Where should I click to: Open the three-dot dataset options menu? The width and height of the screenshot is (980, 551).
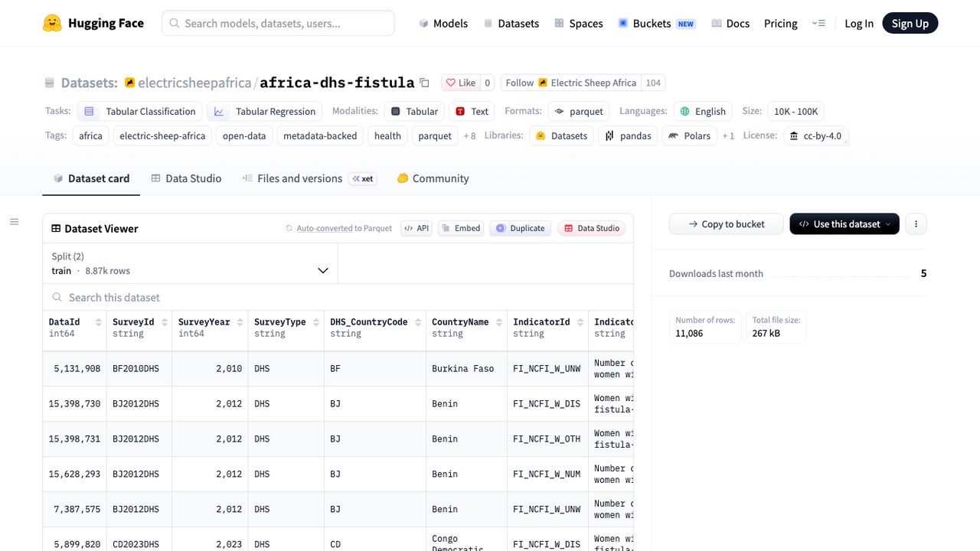tap(916, 224)
